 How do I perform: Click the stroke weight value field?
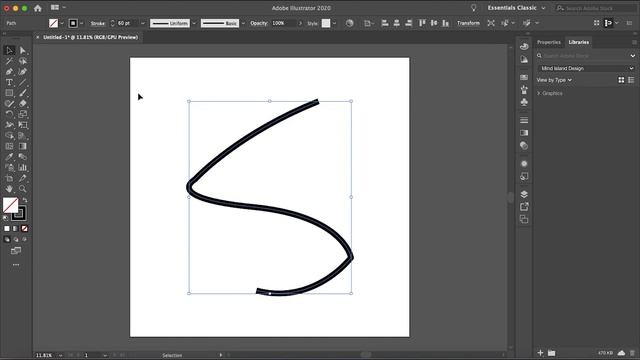coord(127,23)
